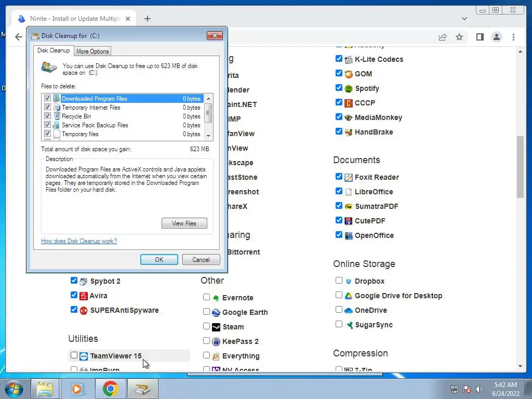
Task: Click the page scroll-down arrow
Action: click(x=520, y=366)
